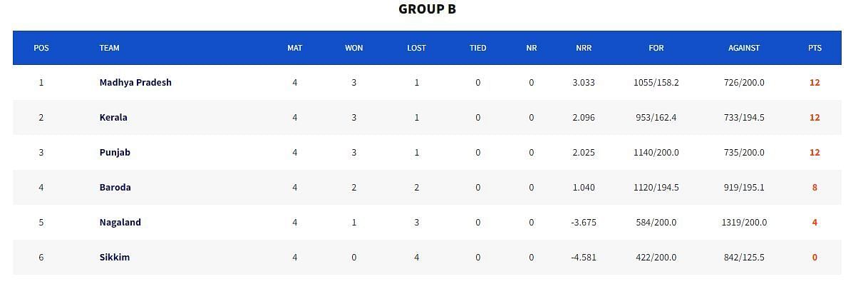The height and width of the screenshot is (289, 868).
Task: Select Punjab in the team column
Action: point(115,152)
